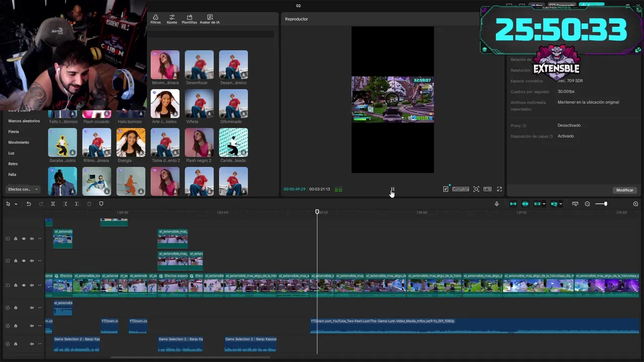Open the Completa preview quality selector
644x362 pixels.
460,189
